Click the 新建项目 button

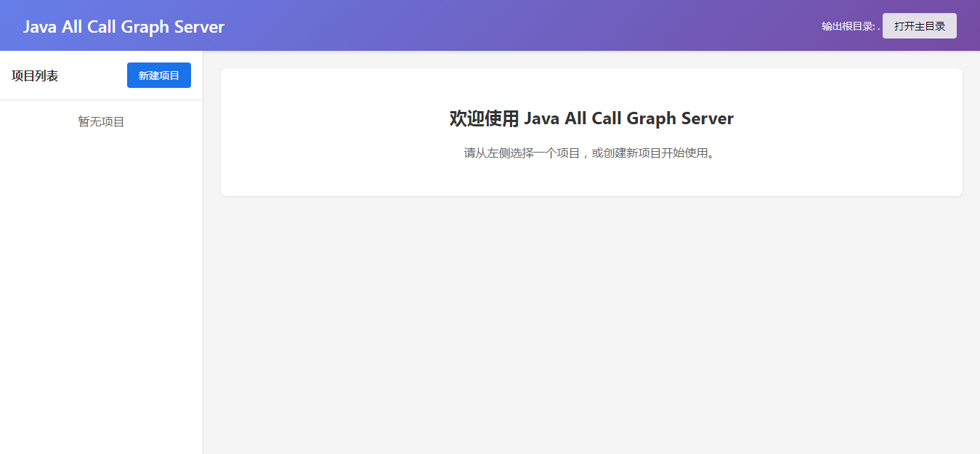point(159,76)
